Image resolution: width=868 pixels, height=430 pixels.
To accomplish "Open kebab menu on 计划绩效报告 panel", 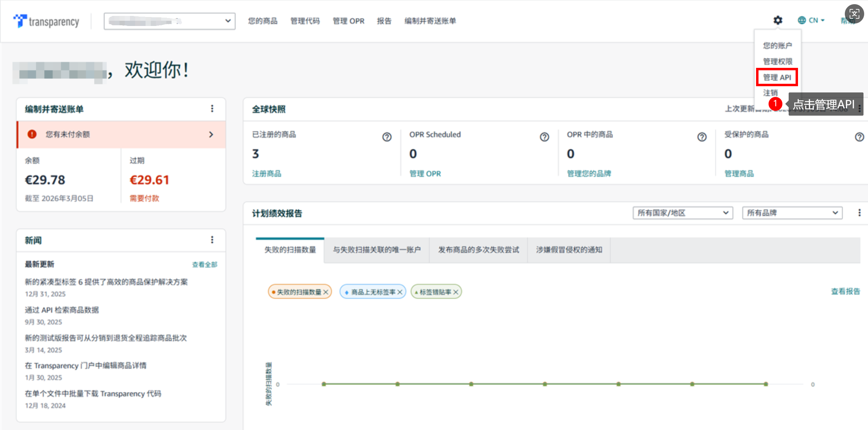I will [859, 213].
